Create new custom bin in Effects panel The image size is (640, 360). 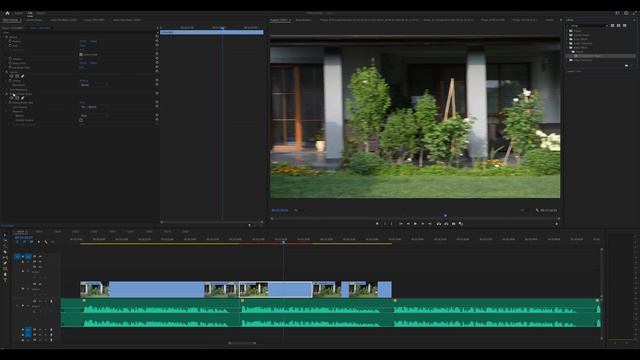tap(627, 66)
